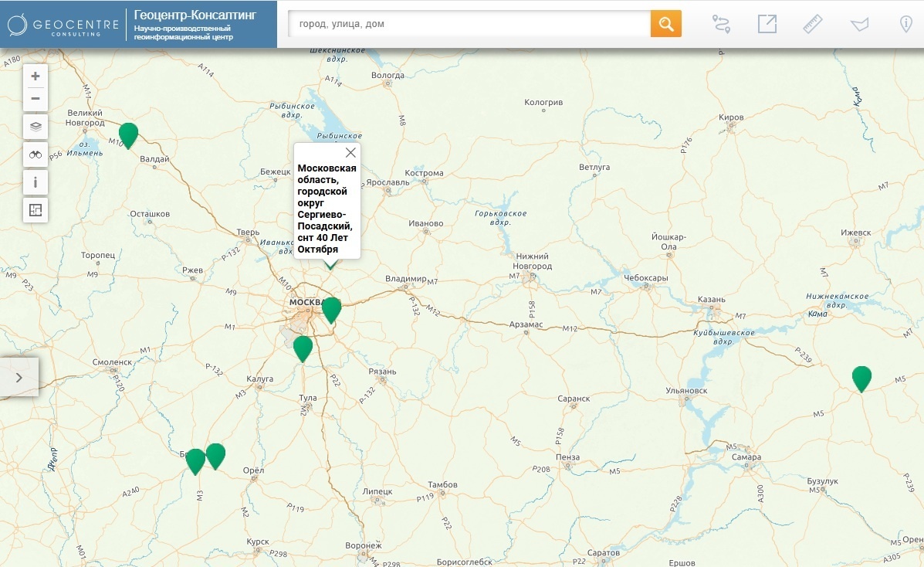Open the map legend panel
The width and height of the screenshot is (924, 567).
click(35, 209)
